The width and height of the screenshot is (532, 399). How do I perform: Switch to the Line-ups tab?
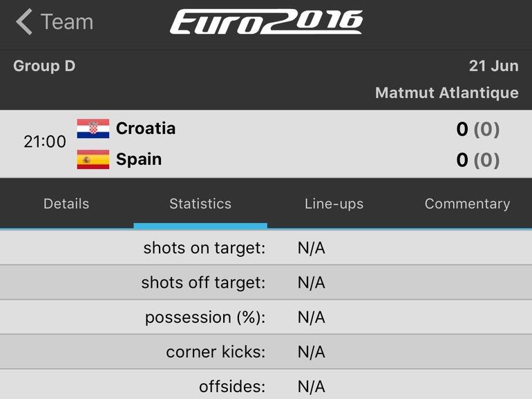point(334,204)
